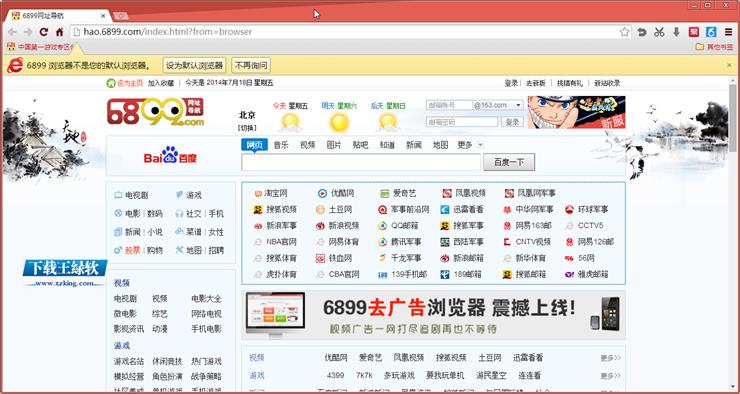Screen dimensions: 740x394
Task: Select the 新闻 search tab
Action: pos(413,145)
